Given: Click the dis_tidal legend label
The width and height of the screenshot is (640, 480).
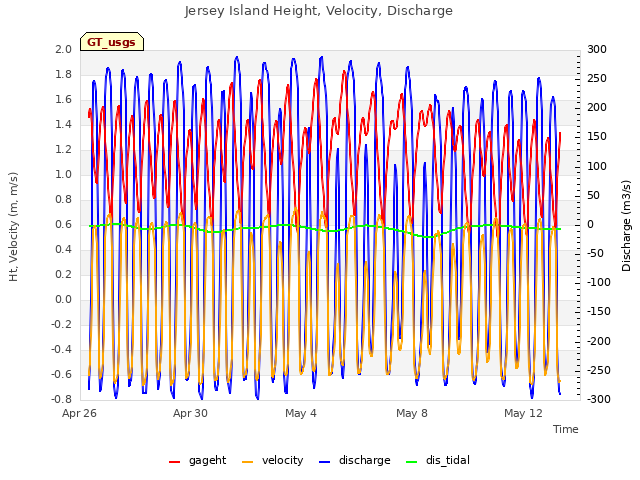Looking at the screenshot, I should [x=448, y=460].
